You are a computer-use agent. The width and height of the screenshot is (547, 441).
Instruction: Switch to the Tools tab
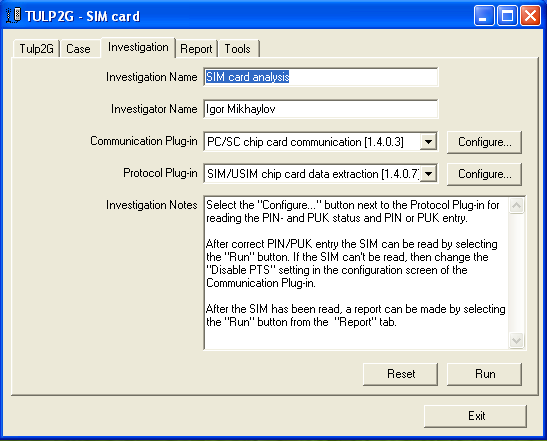tap(238, 49)
